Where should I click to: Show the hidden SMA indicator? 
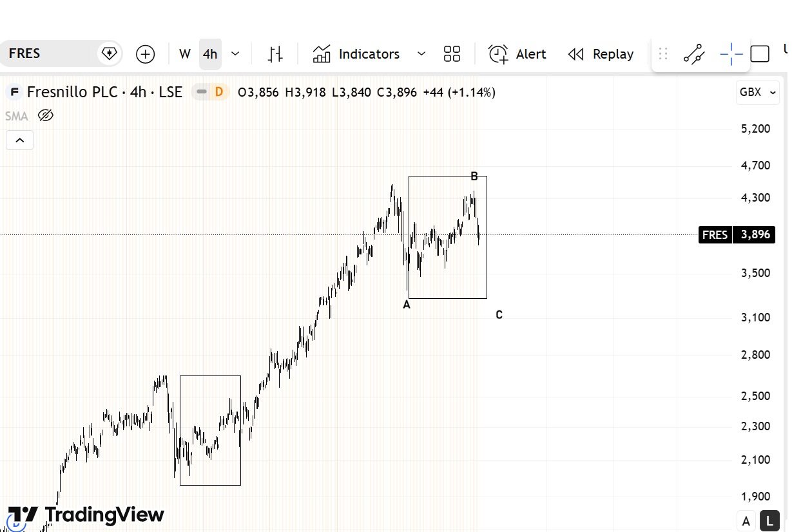point(45,116)
